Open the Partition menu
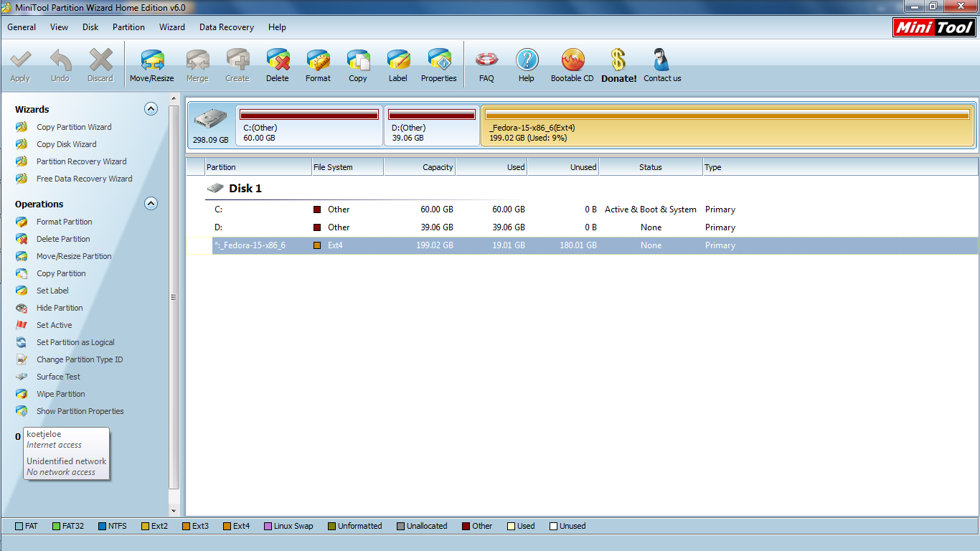 128,27
